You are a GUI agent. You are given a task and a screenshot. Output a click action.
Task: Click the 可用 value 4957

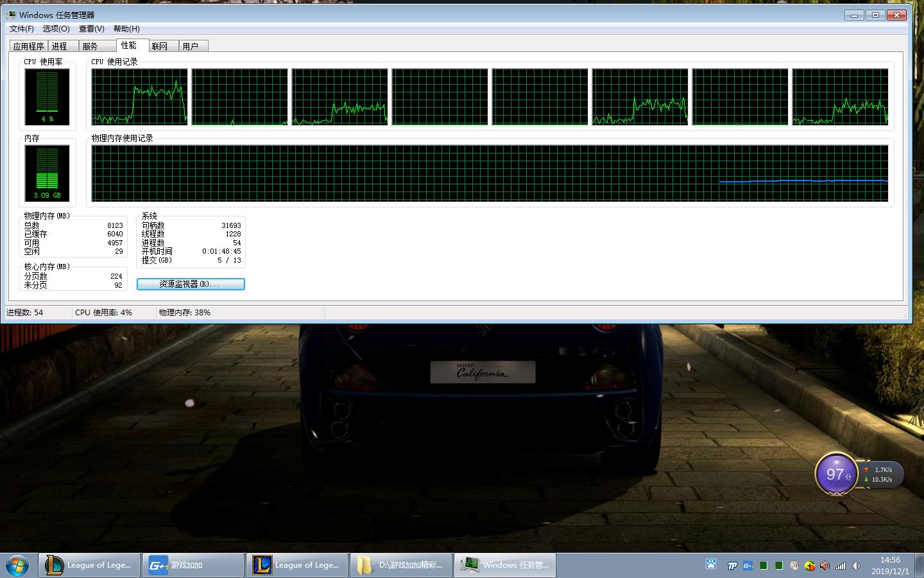click(115, 243)
